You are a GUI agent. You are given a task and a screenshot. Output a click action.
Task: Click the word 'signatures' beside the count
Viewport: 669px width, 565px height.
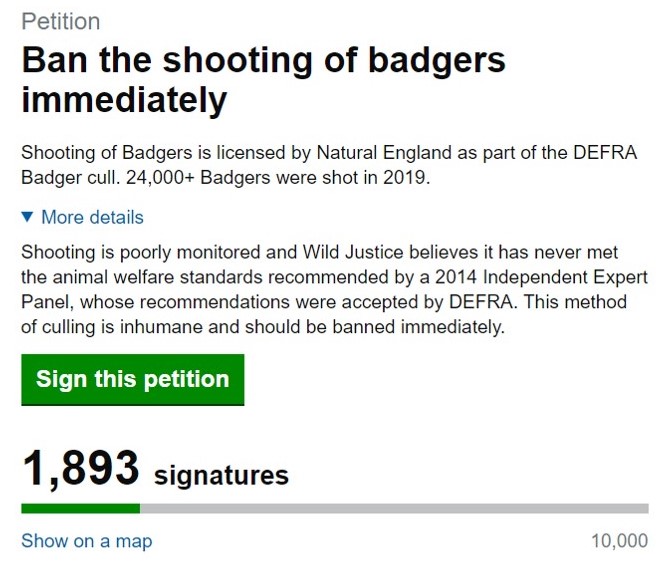(221, 474)
